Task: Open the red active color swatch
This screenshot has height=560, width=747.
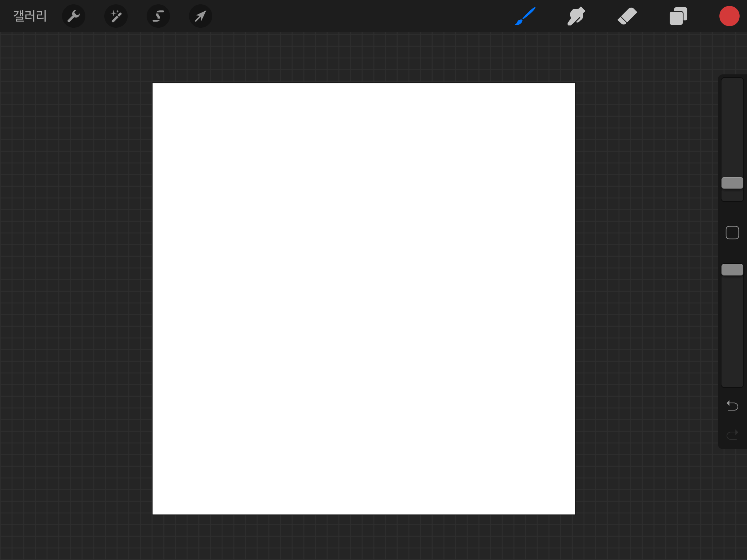Action: tap(729, 16)
